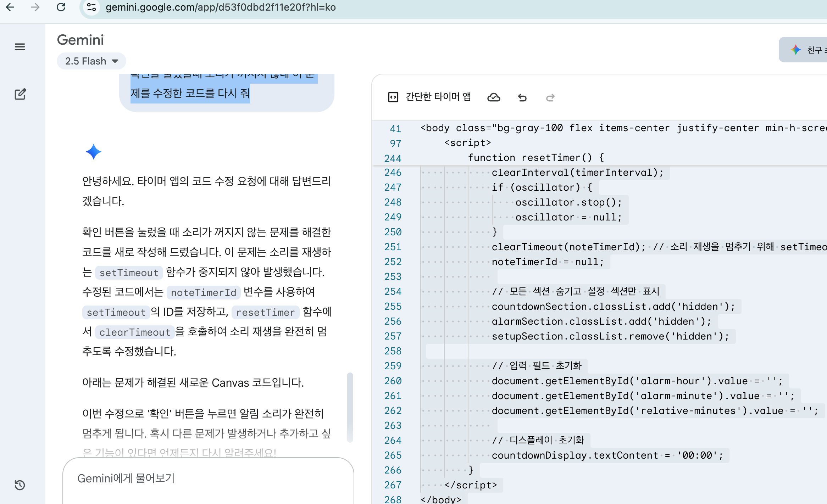Viewport: 827px width, 504px height.
Task: Click the clearTimeout inline code chip
Action: pyautogui.click(x=134, y=332)
